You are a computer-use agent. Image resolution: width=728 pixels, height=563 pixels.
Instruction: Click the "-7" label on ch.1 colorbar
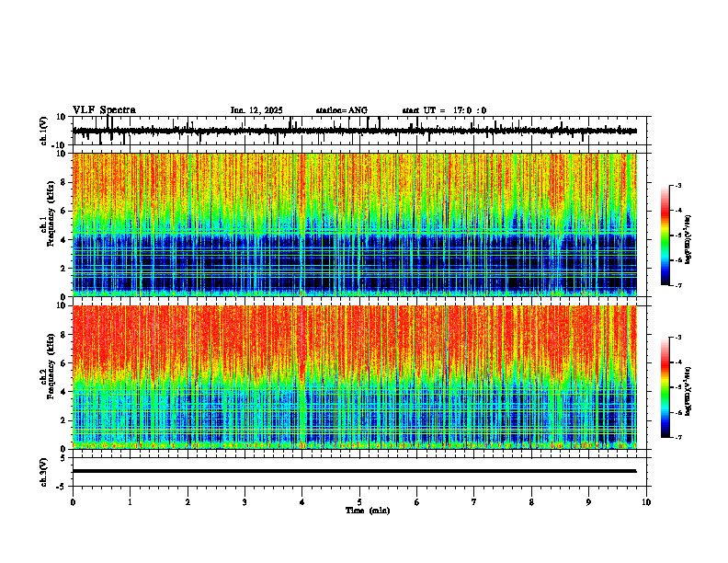[x=677, y=285]
